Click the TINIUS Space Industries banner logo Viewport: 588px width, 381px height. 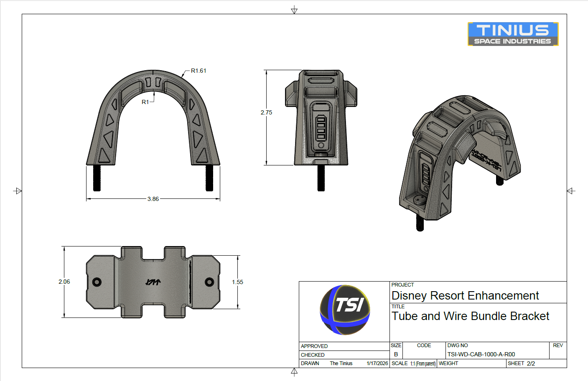(513, 33)
